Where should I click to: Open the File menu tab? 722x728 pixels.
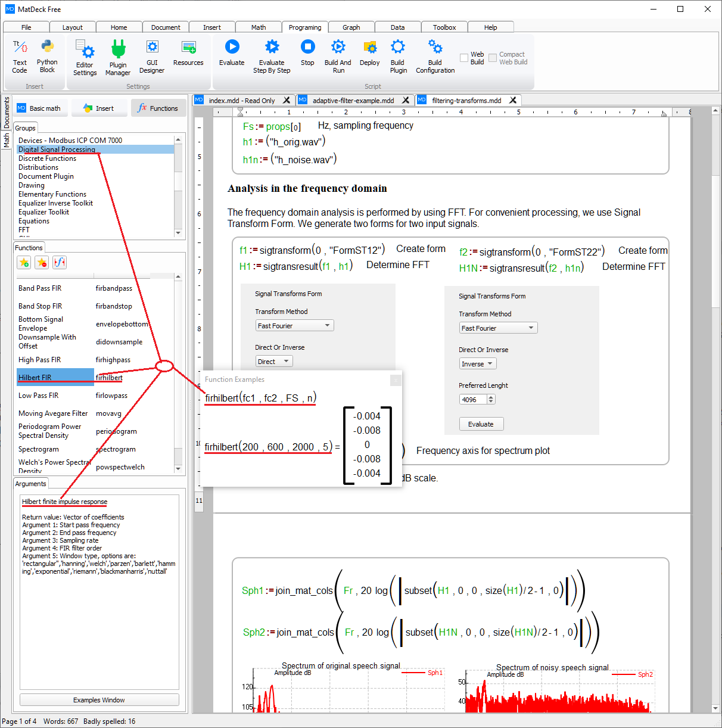[26, 27]
